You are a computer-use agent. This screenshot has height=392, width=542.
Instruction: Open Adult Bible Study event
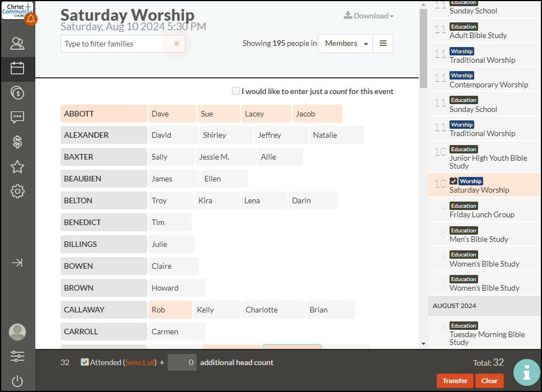(x=484, y=31)
